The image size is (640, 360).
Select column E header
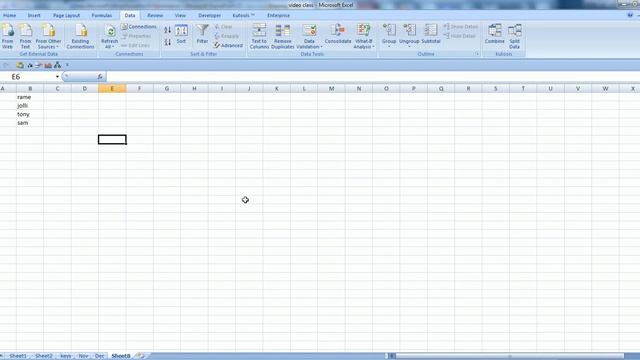112,89
